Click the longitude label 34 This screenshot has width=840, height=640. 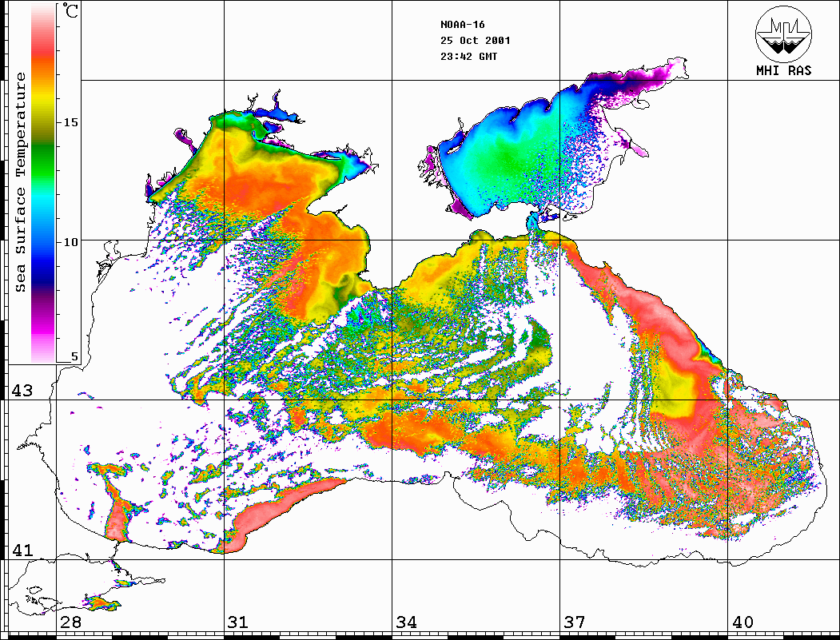(x=406, y=622)
